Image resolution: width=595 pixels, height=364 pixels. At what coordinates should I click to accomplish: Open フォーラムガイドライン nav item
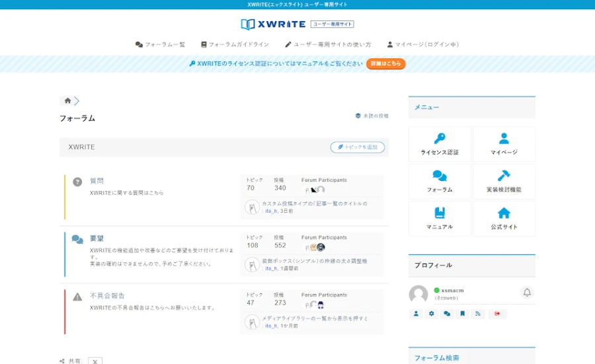235,44
